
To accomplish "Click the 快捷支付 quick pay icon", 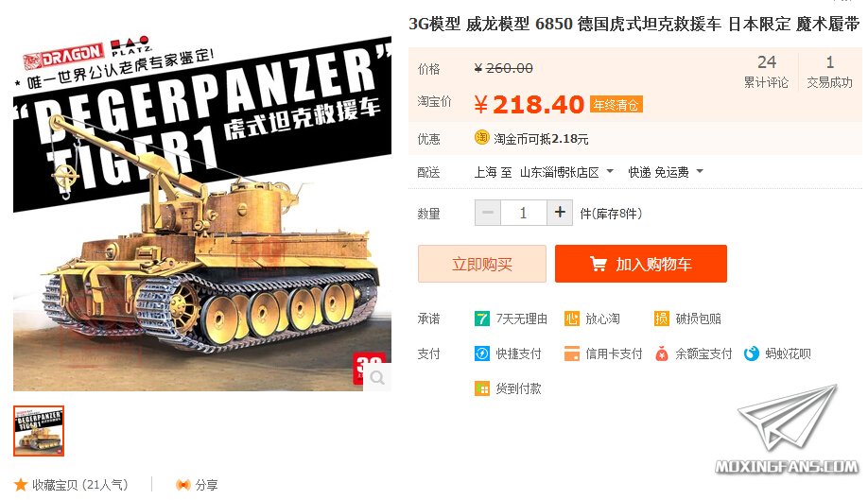I will (x=481, y=353).
